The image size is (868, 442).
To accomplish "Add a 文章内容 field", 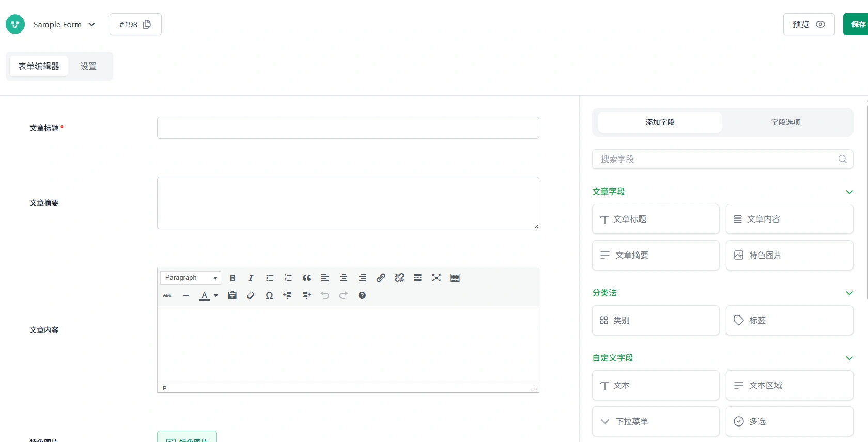I will [789, 219].
